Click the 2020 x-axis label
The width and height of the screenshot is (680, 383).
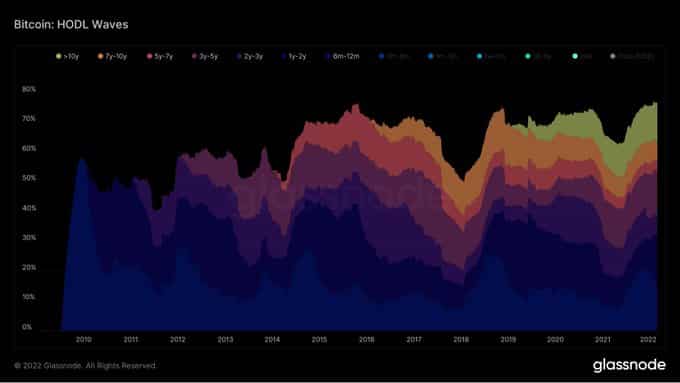[x=555, y=340]
